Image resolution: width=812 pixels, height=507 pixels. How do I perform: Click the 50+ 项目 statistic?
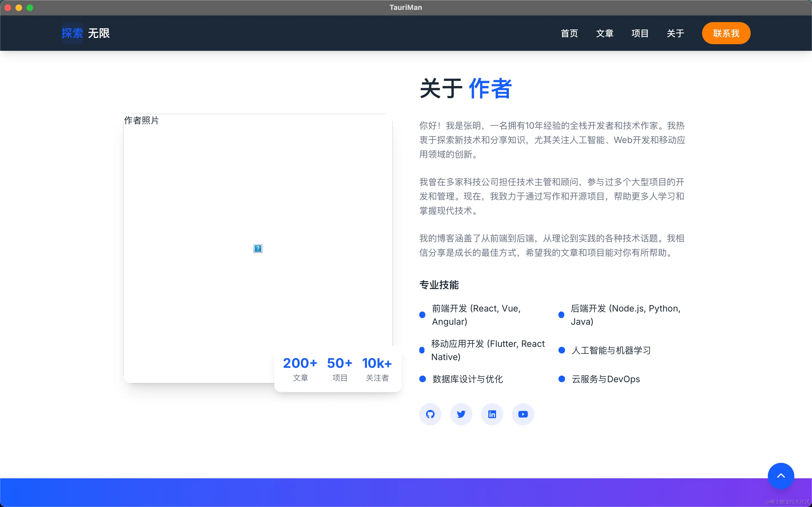click(340, 369)
